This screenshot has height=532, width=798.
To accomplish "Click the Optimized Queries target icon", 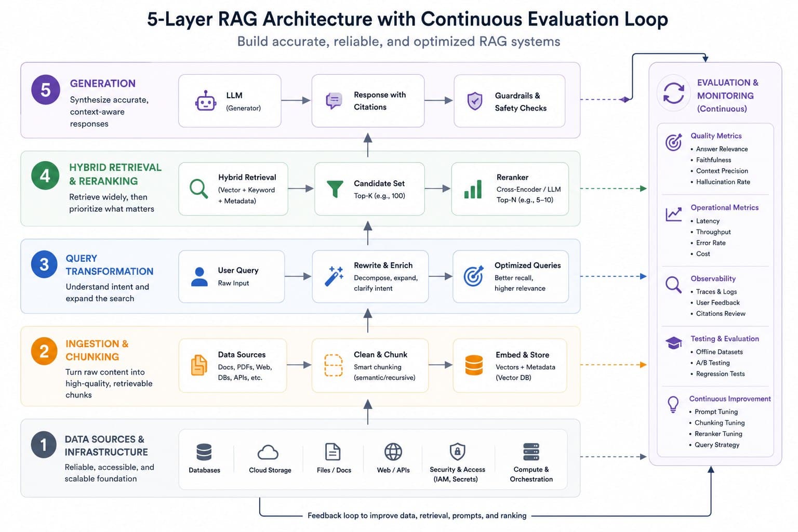I will coord(473,276).
